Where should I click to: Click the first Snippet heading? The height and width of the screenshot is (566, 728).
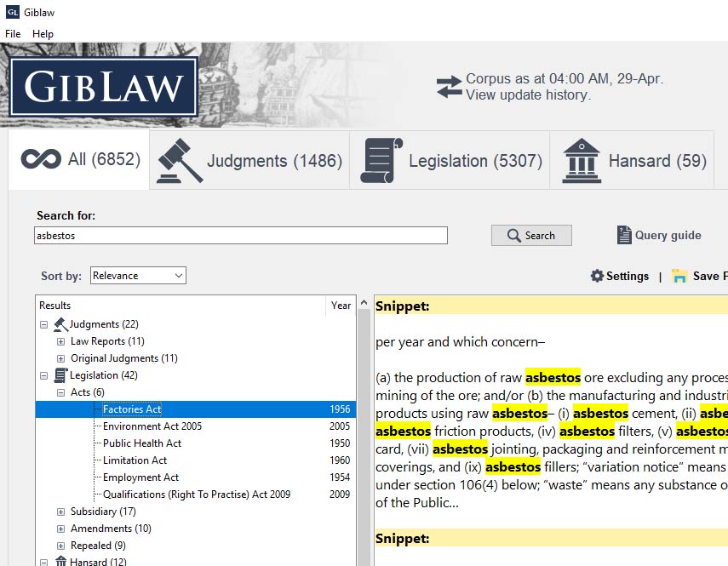(403, 306)
